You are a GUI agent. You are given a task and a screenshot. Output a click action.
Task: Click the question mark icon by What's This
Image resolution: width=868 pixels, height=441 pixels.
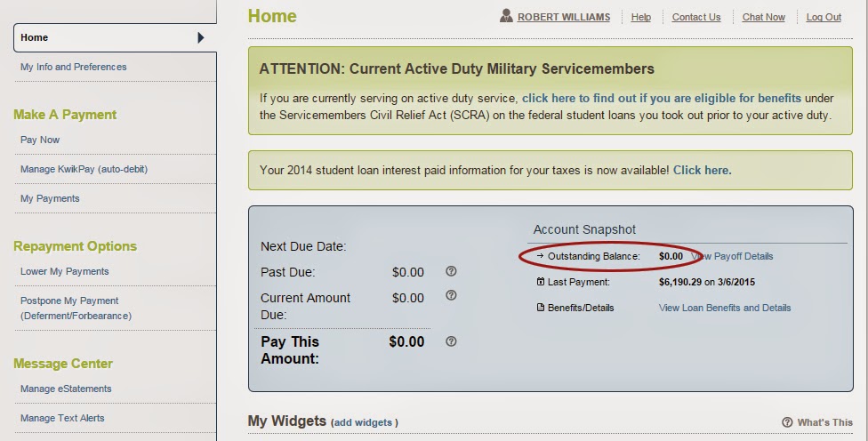pos(787,422)
